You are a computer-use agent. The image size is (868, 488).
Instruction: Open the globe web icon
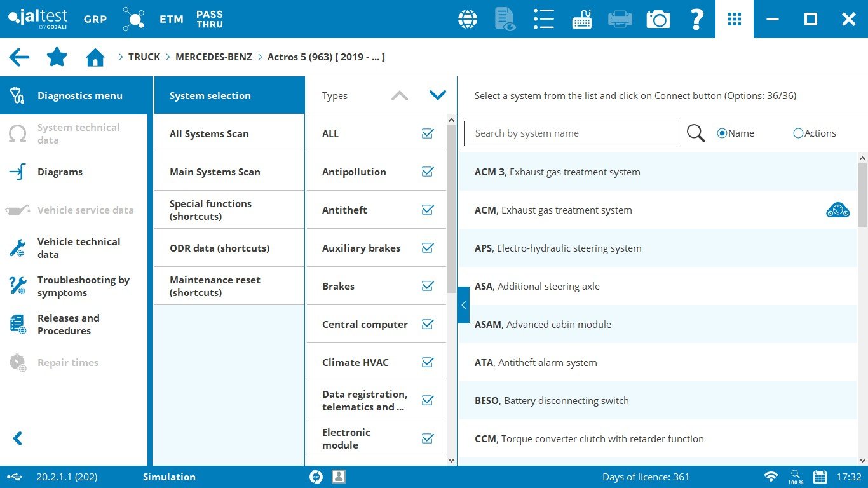click(468, 19)
